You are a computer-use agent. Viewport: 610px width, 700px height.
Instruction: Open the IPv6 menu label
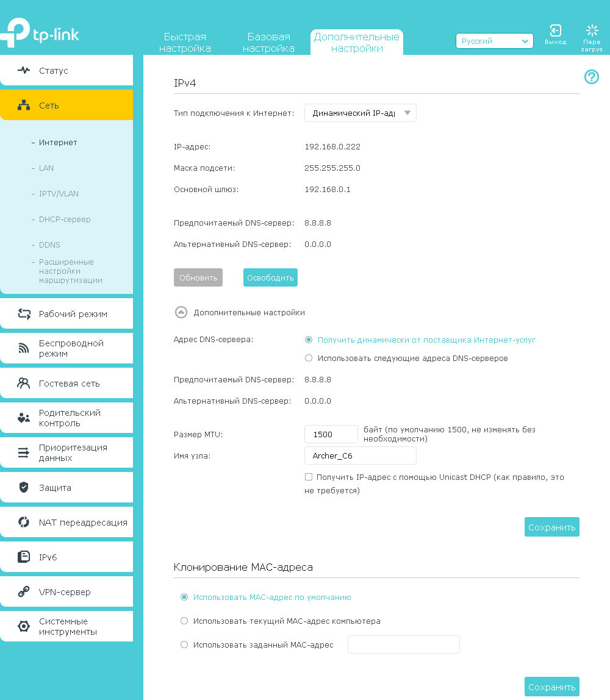pyautogui.click(x=48, y=557)
